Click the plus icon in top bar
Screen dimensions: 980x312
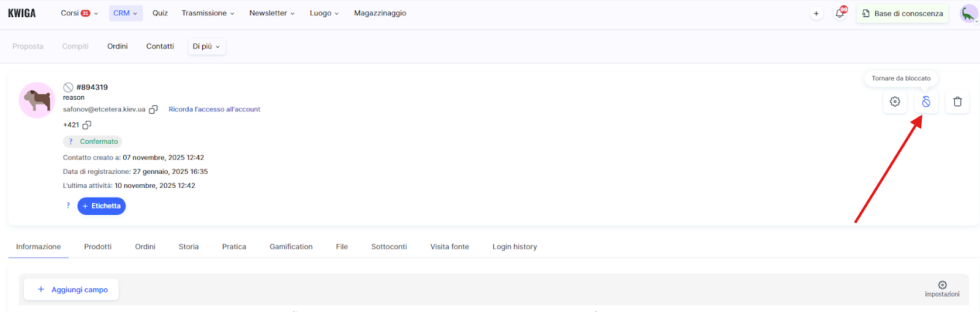point(816,13)
